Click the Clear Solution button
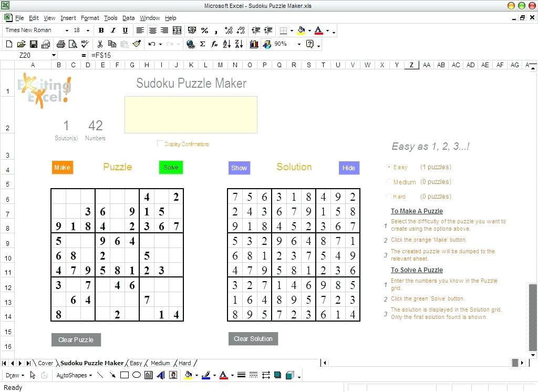Viewport: 538px width, 392px height. click(x=253, y=338)
